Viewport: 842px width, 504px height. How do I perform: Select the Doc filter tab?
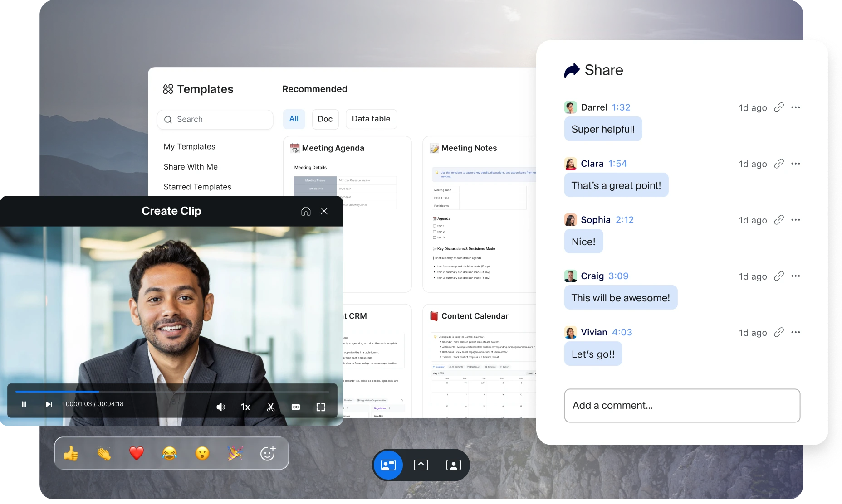click(x=325, y=119)
